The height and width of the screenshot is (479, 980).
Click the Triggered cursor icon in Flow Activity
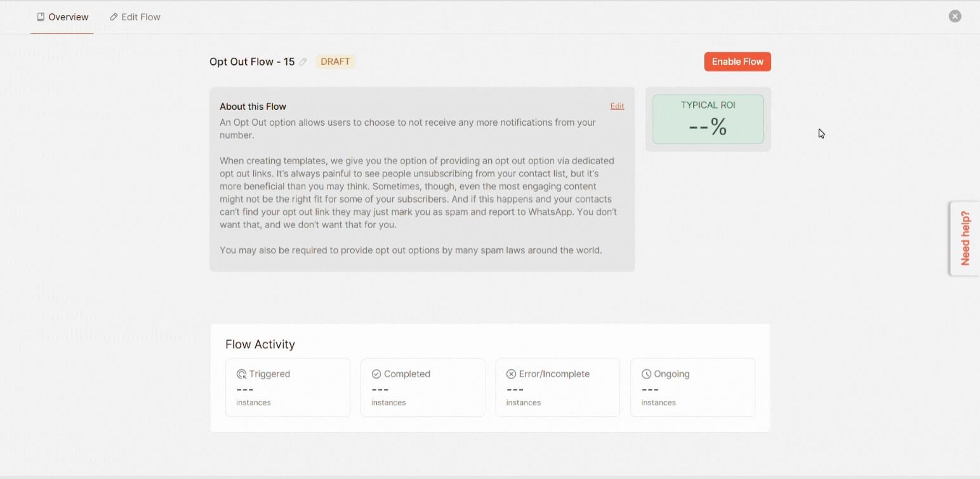tap(241, 374)
